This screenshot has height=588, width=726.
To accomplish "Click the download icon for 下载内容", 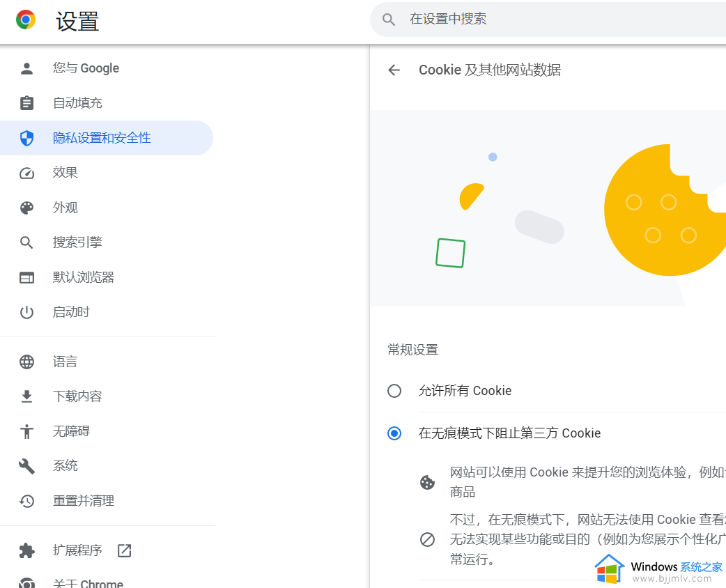I will tap(27, 397).
